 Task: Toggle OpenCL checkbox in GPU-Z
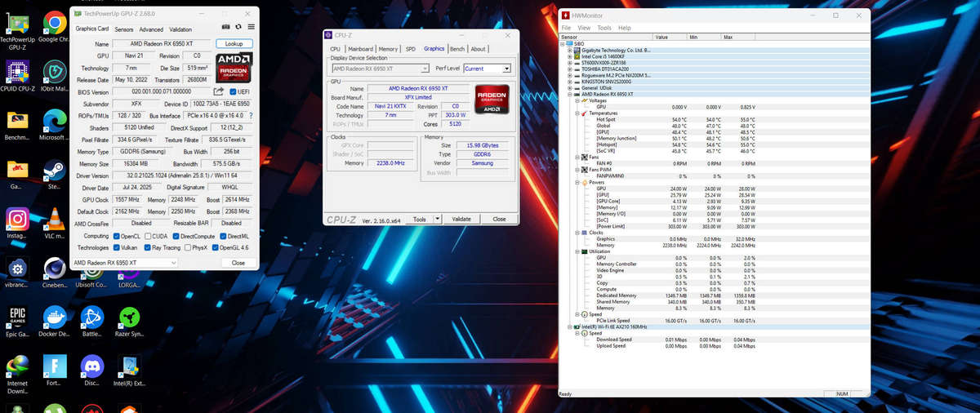[x=117, y=236]
